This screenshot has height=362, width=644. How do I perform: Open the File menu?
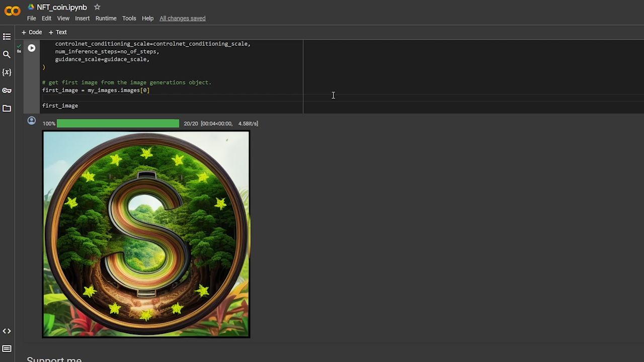click(32, 18)
